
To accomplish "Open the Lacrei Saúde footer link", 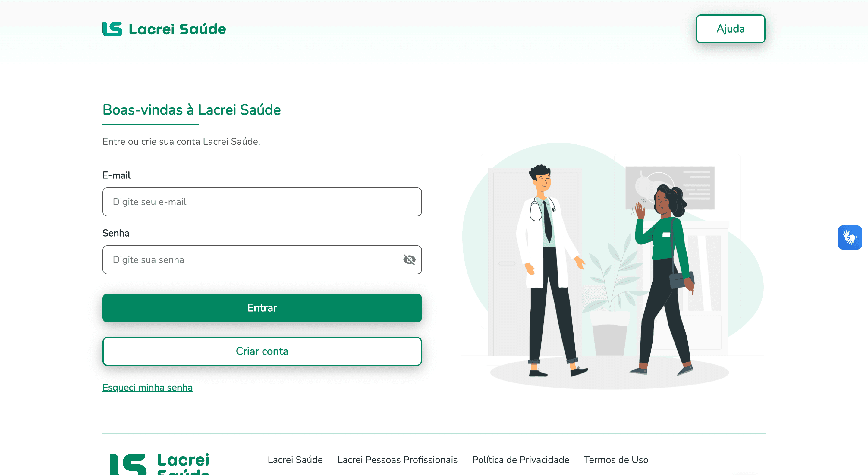I will 295,460.
